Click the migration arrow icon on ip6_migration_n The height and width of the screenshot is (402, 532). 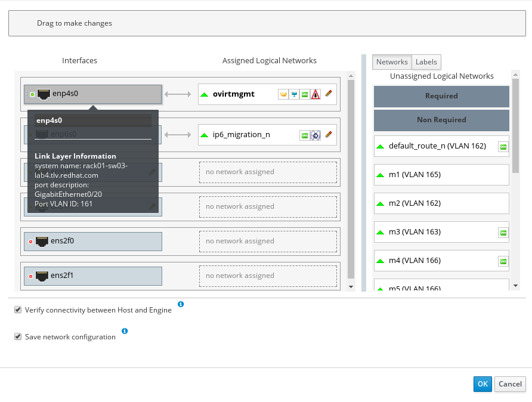tap(316, 135)
